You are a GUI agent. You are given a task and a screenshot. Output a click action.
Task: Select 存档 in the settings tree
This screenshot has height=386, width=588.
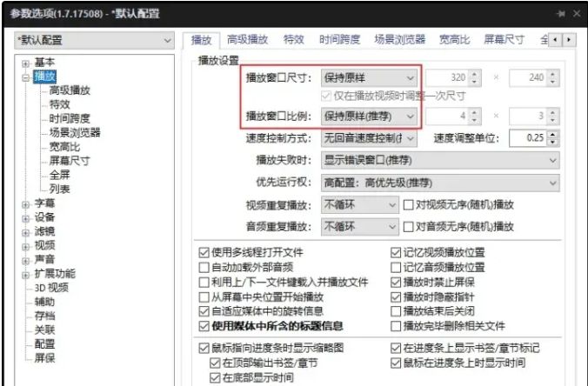44,316
